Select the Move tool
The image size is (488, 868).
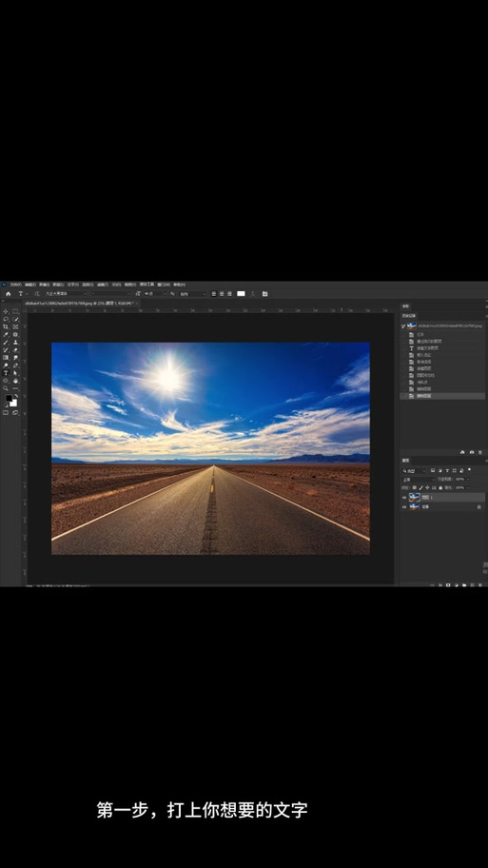coord(6,311)
